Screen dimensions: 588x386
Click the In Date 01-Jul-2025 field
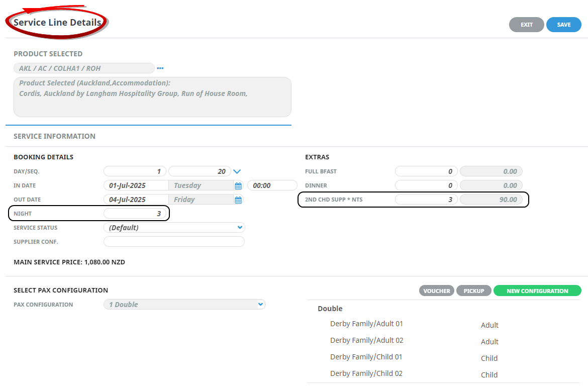pos(136,185)
